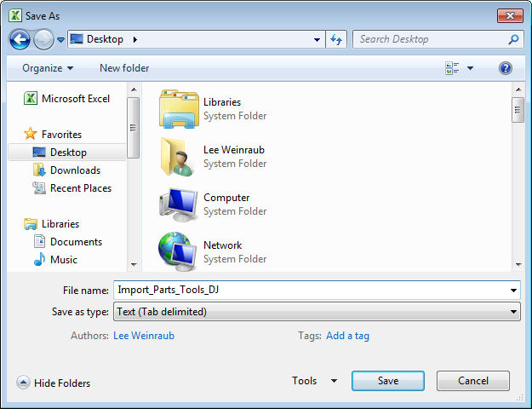Click the Excel icon in title bar
Viewport: 532px width, 409px height.
(x=15, y=15)
